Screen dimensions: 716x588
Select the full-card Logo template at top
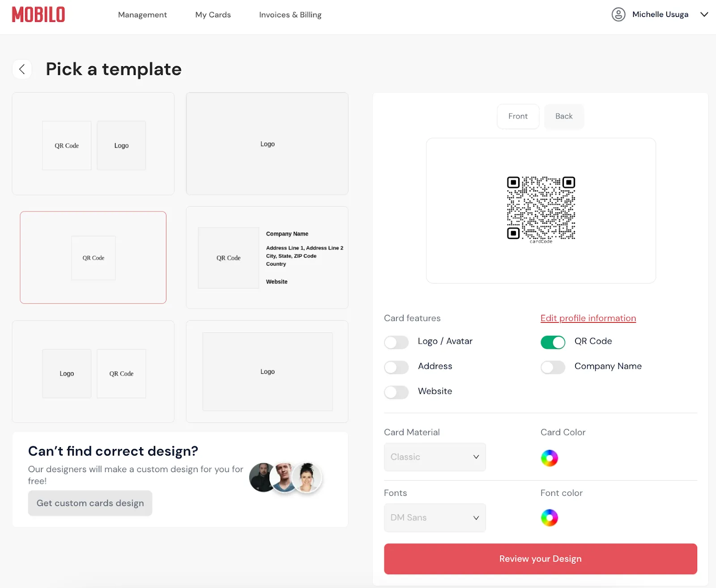(x=267, y=144)
